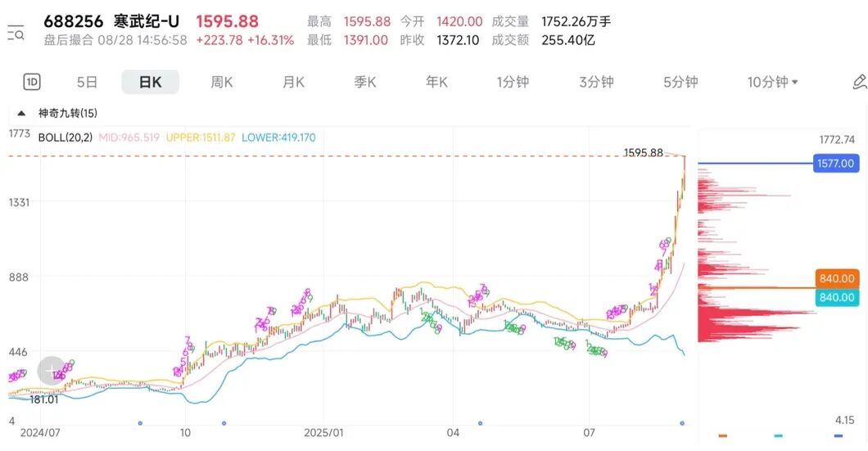Click the orange 840.00 price label
The image size is (868, 451).
click(x=837, y=279)
